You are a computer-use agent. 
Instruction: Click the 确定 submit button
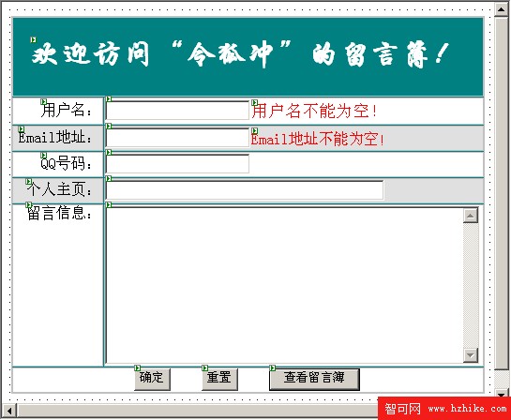152,379
